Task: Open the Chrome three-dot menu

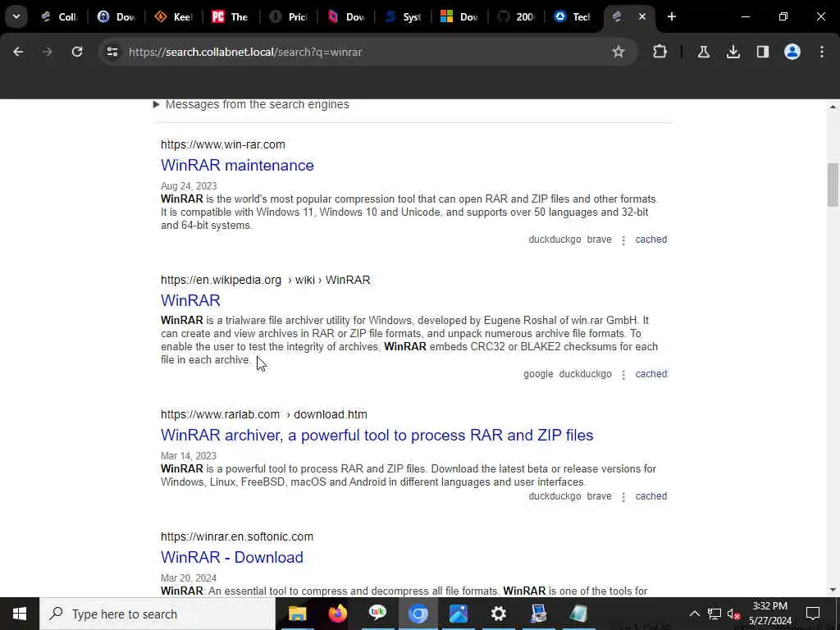Action: tap(822, 52)
